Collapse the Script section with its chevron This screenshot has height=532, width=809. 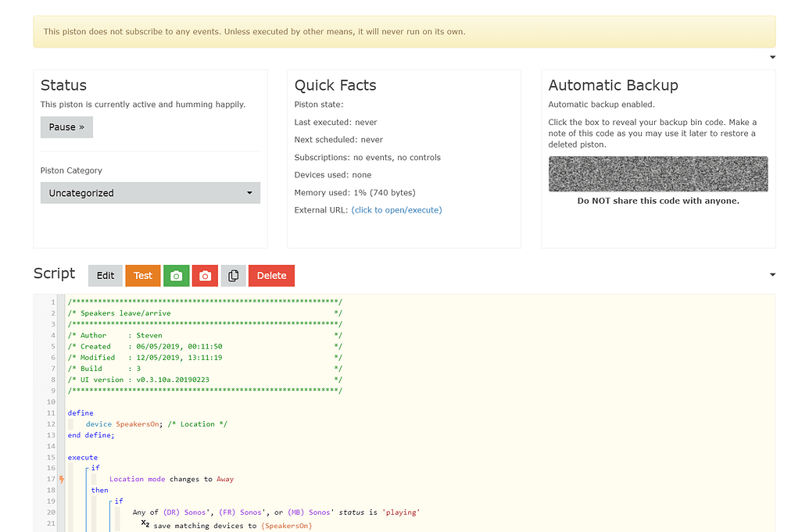point(772,275)
